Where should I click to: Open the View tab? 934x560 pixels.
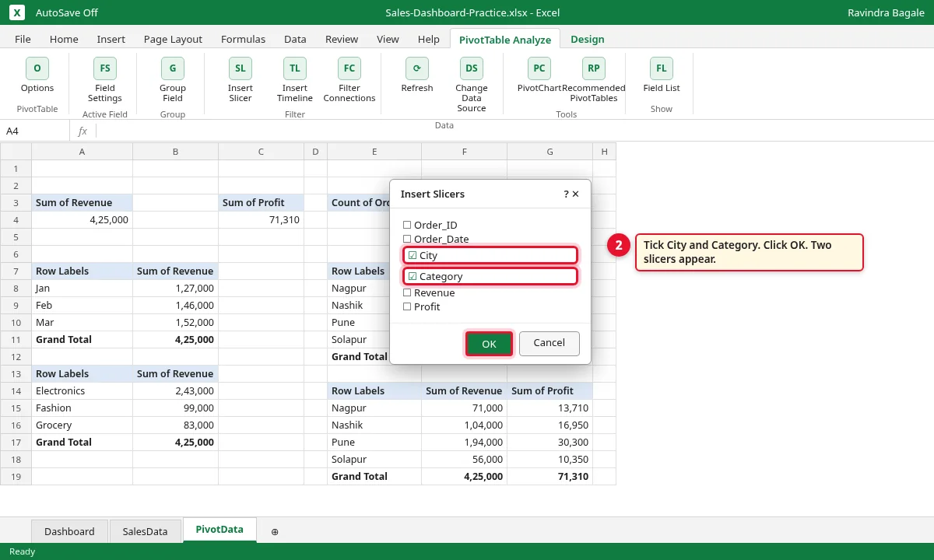[x=388, y=39]
